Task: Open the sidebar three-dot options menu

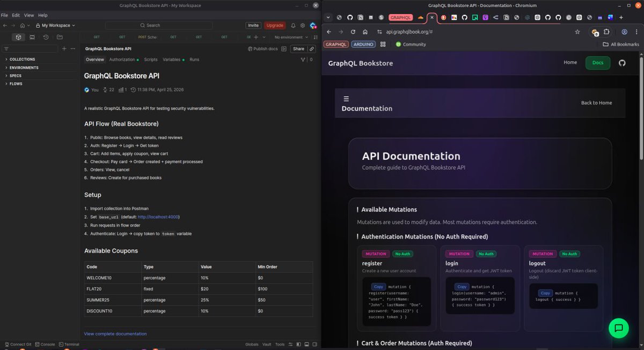Action: click(x=73, y=48)
